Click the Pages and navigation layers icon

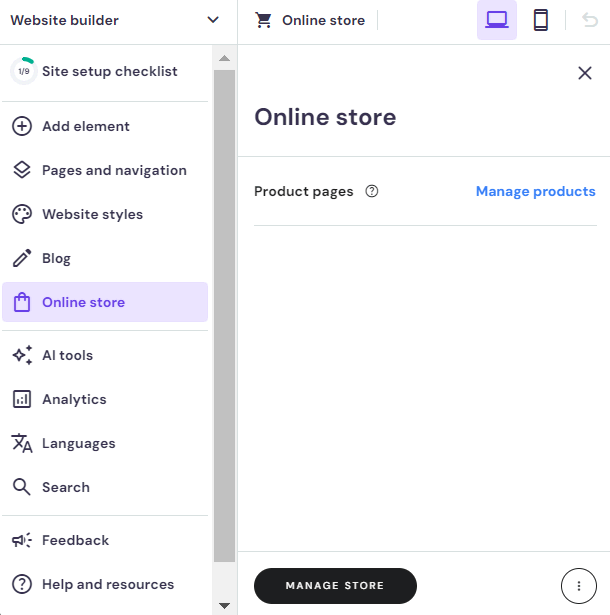[x=22, y=170]
